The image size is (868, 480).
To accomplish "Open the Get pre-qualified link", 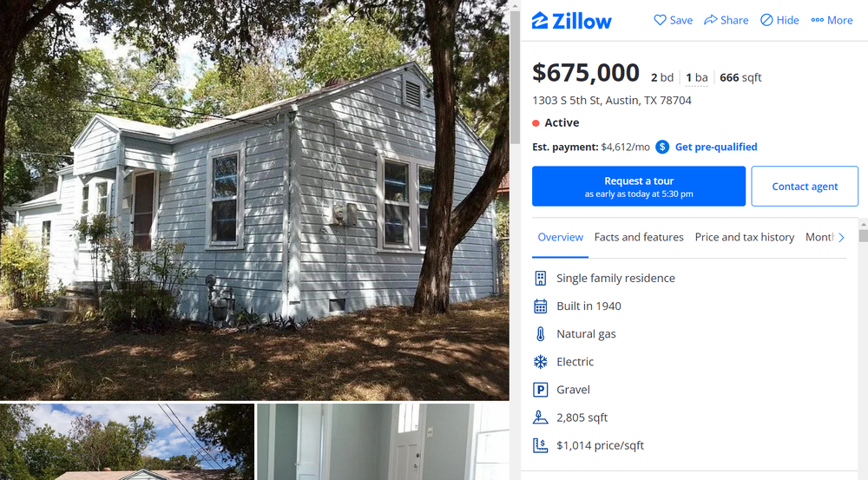I will point(716,147).
